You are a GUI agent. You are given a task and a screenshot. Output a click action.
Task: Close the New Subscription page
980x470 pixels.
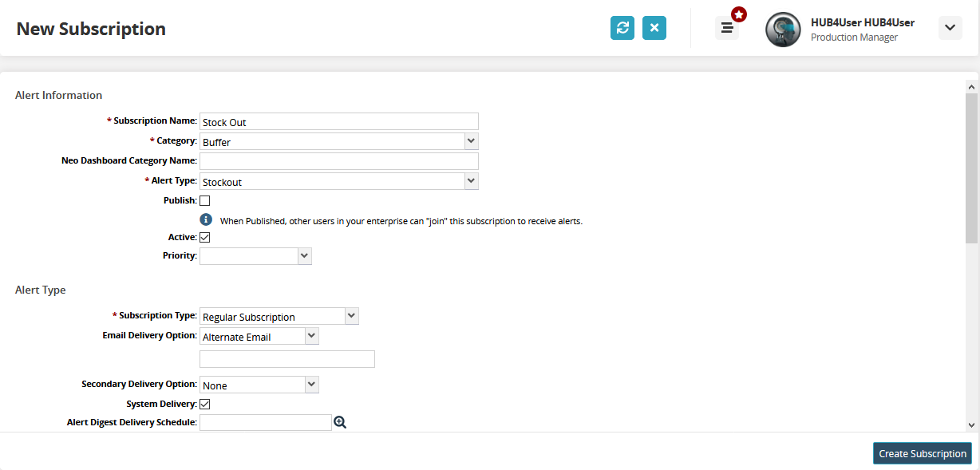tap(654, 28)
